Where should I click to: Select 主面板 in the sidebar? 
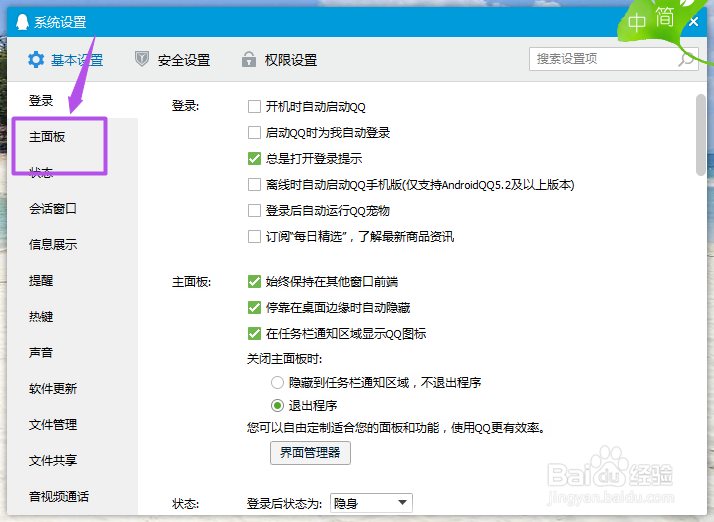[x=47, y=136]
